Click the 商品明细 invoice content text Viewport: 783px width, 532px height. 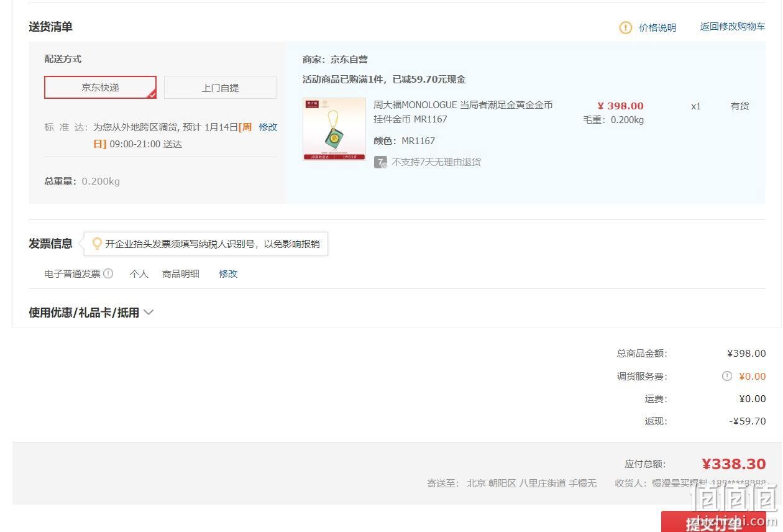click(181, 273)
